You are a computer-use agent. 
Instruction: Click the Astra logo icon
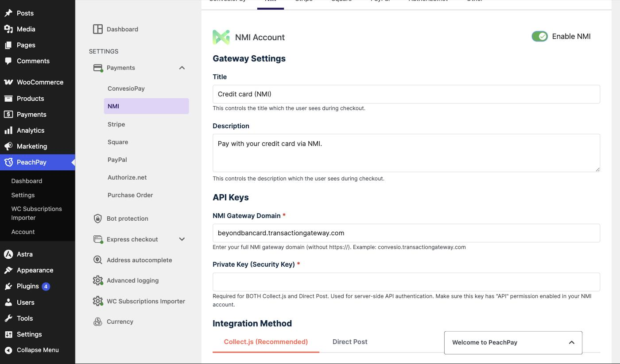8,254
